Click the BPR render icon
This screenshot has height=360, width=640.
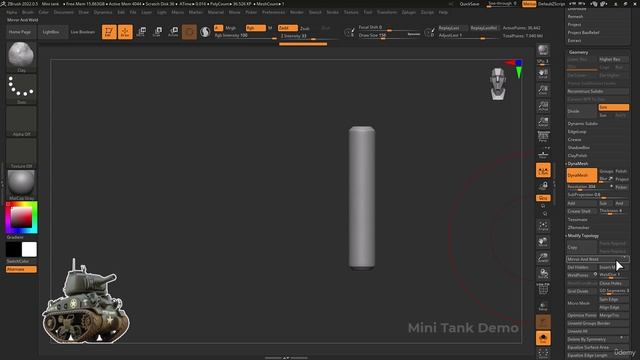(x=543, y=51)
